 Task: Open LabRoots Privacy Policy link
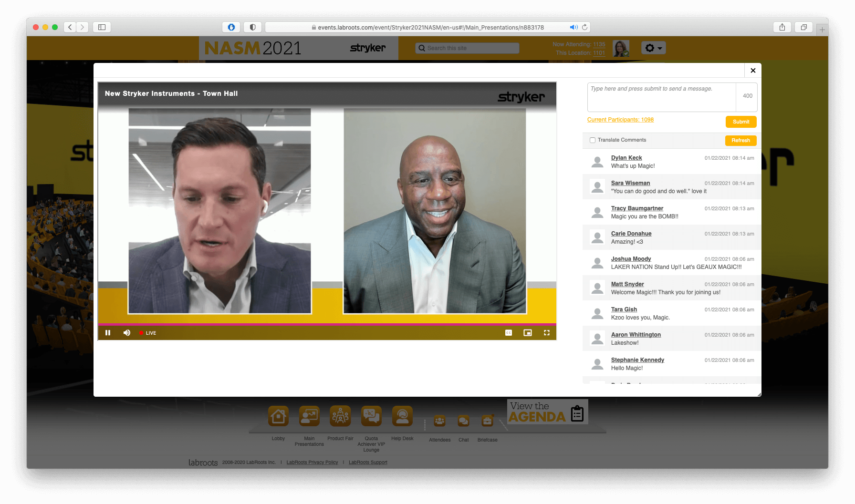tap(312, 463)
